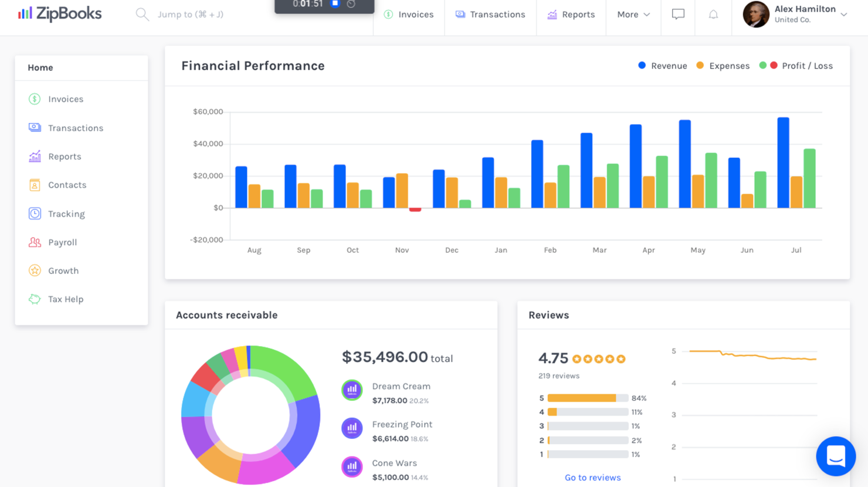Click the Reports chart icon in top bar
The image size is (868, 487).
point(552,14)
